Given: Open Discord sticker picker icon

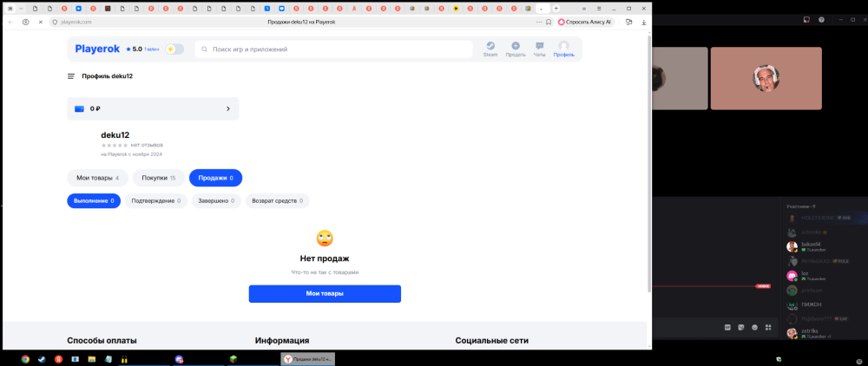Looking at the screenshot, I should 741,327.
